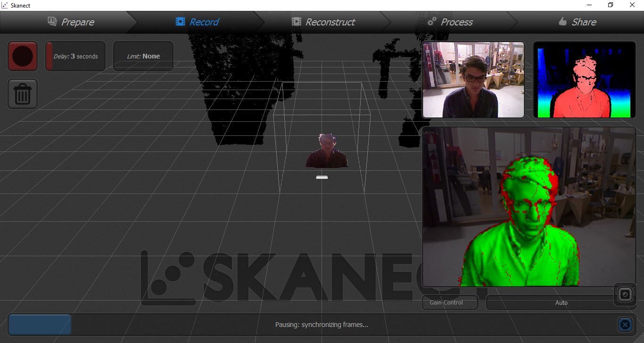The width and height of the screenshot is (644, 343).
Task: Select the depth map feed thumbnail
Action: click(x=585, y=79)
